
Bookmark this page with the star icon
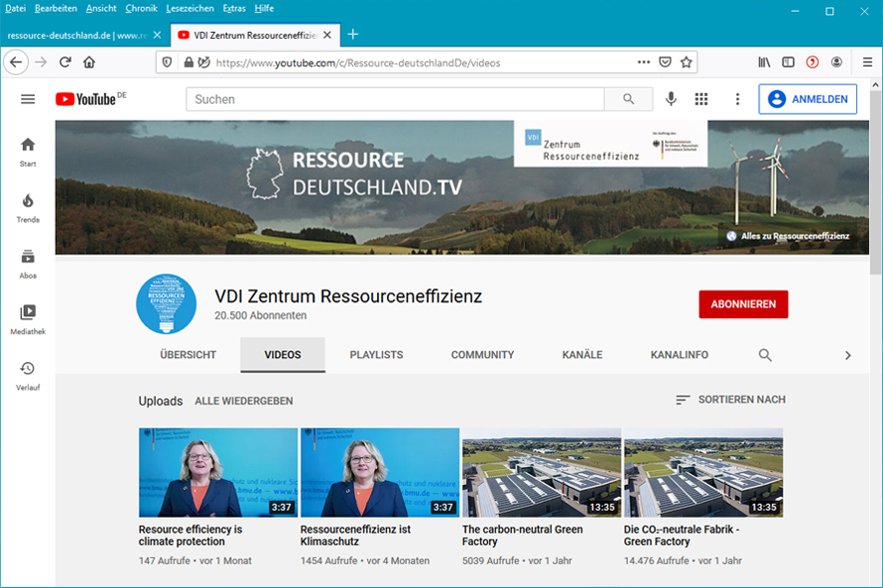pyautogui.click(x=686, y=62)
